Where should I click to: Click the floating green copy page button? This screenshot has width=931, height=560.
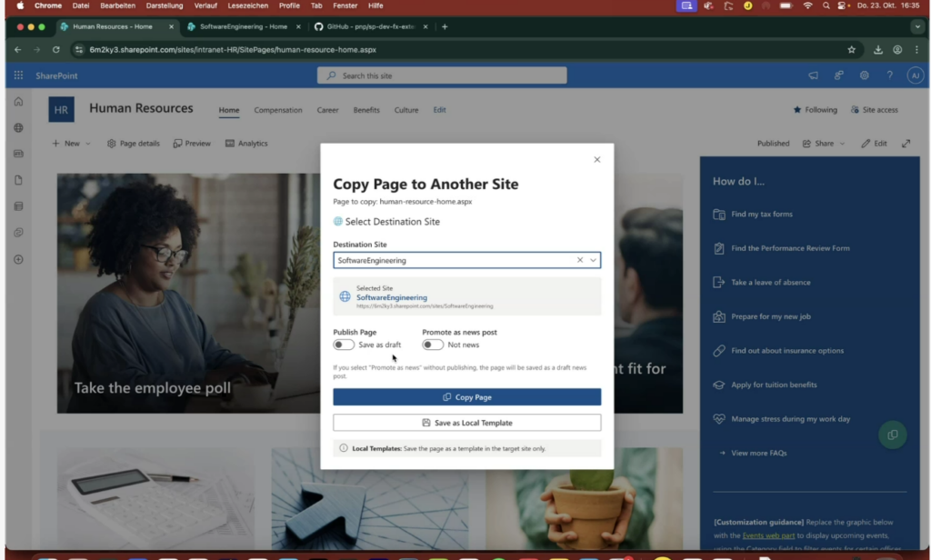pos(892,435)
